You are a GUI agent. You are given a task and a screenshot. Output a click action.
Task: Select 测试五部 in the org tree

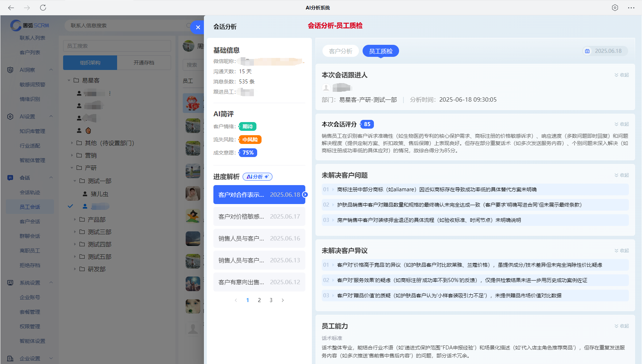point(100,257)
